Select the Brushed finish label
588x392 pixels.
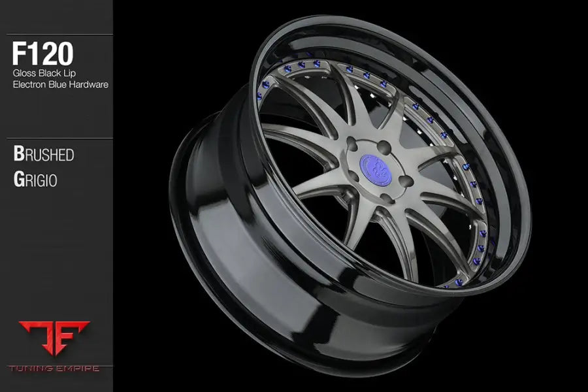[43, 155]
